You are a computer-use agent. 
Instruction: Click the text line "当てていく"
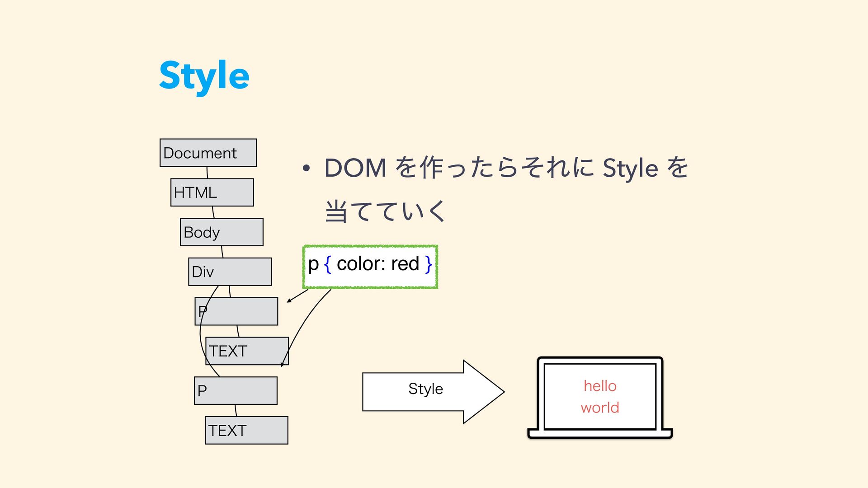385,211
